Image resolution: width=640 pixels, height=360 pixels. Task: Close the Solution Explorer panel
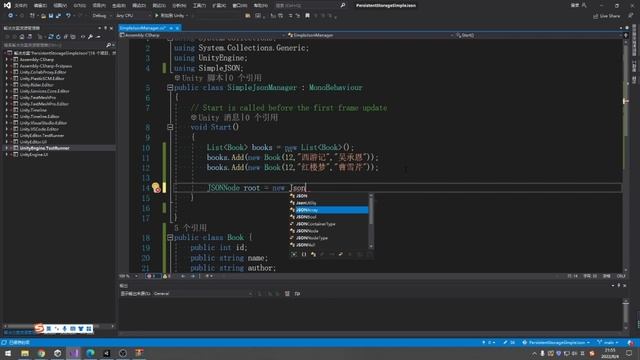pos(111,28)
